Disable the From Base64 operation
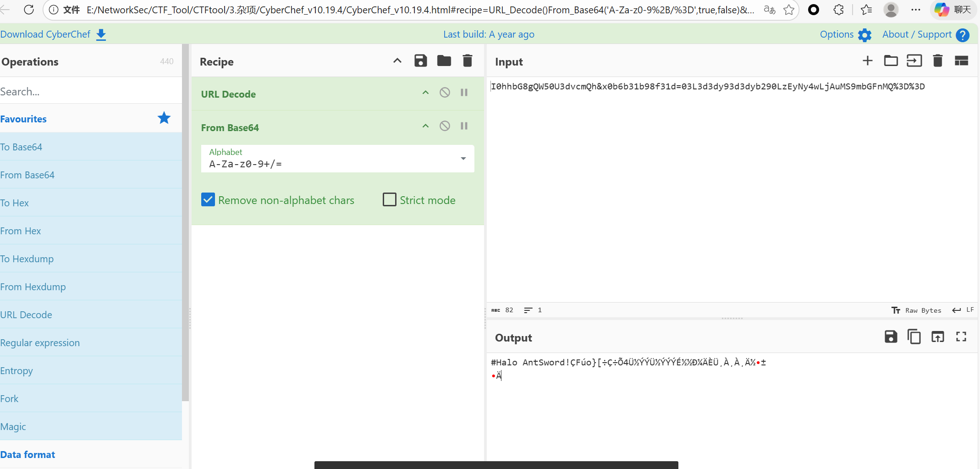 445,126
